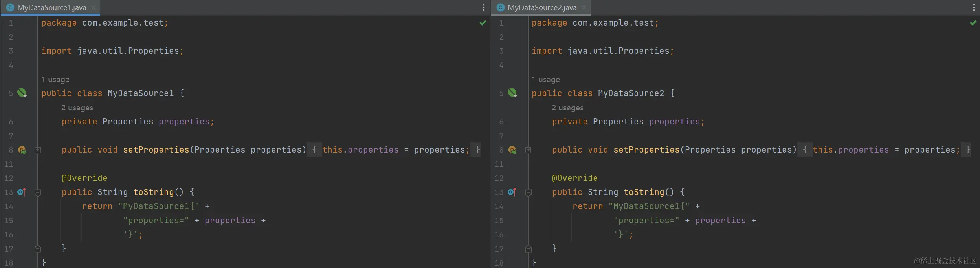Click '2 usages' hint in MyDataSource1
980x268 pixels.
click(x=77, y=108)
